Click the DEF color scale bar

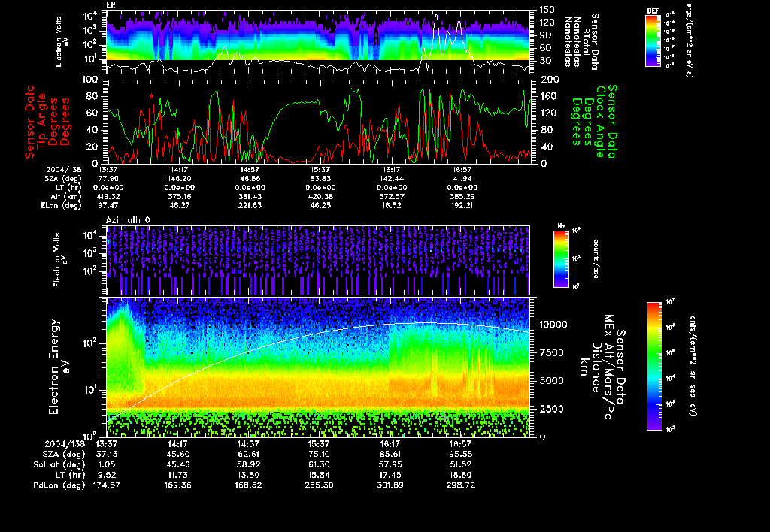(x=653, y=41)
